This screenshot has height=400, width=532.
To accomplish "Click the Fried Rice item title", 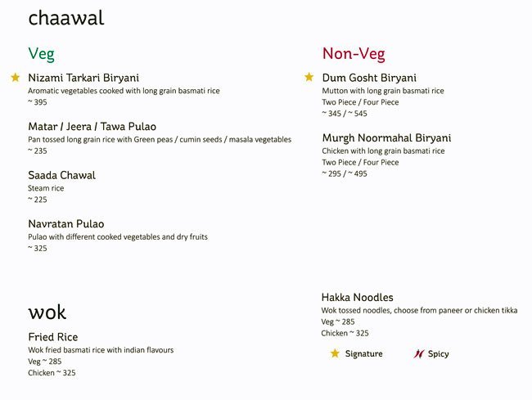I will pos(53,337).
